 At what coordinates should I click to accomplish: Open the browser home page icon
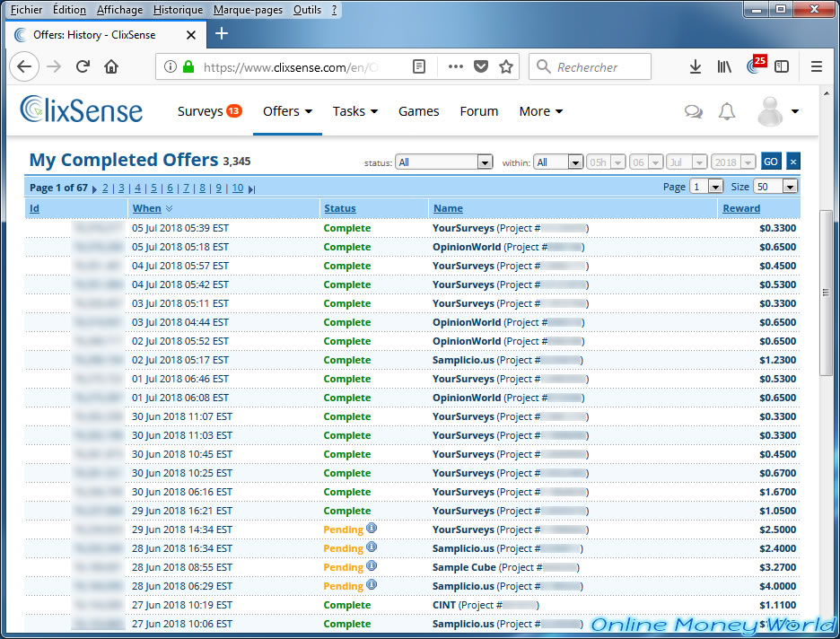111,66
